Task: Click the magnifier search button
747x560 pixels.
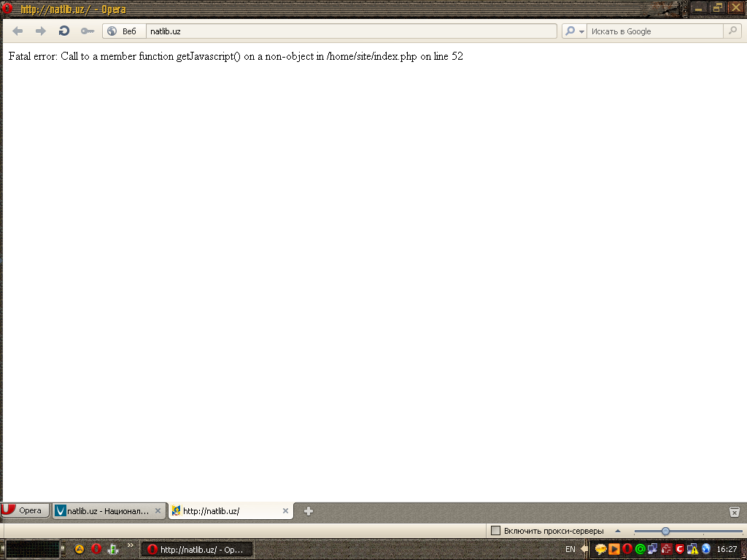Action: (732, 31)
